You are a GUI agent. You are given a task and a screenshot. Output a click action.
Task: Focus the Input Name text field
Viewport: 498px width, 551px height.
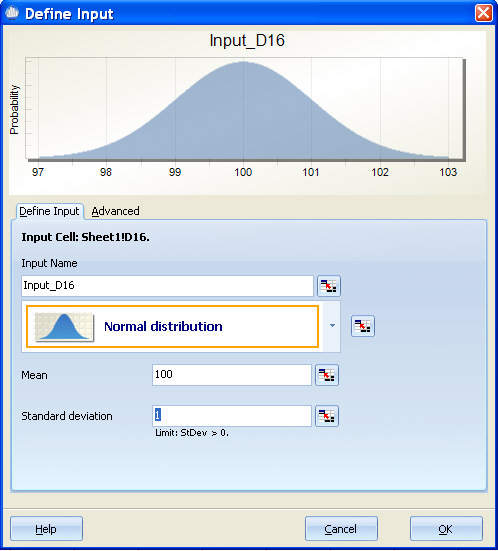(x=167, y=286)
